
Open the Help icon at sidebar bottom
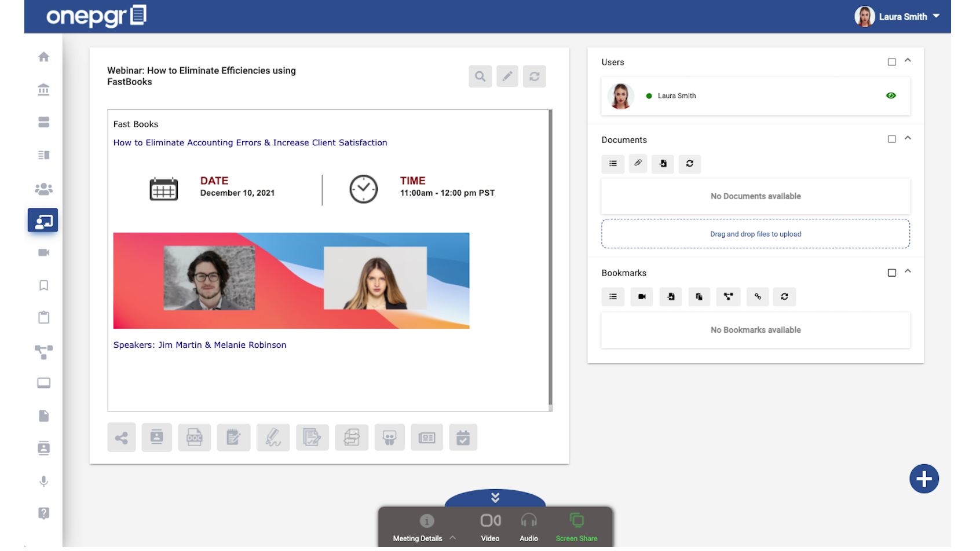(43, 513)
